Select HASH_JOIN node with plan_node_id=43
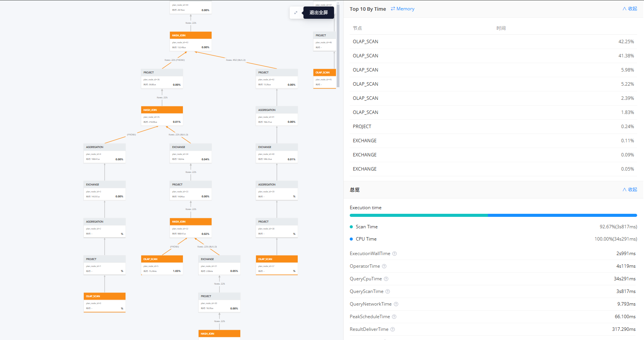The height and width of the screenshot is (340, 644). click(191, 41)
